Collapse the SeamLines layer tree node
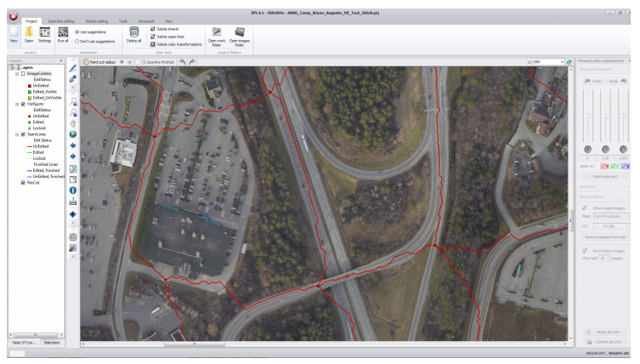Viewport: 640px width, 364px height. [x=15, y=134]
